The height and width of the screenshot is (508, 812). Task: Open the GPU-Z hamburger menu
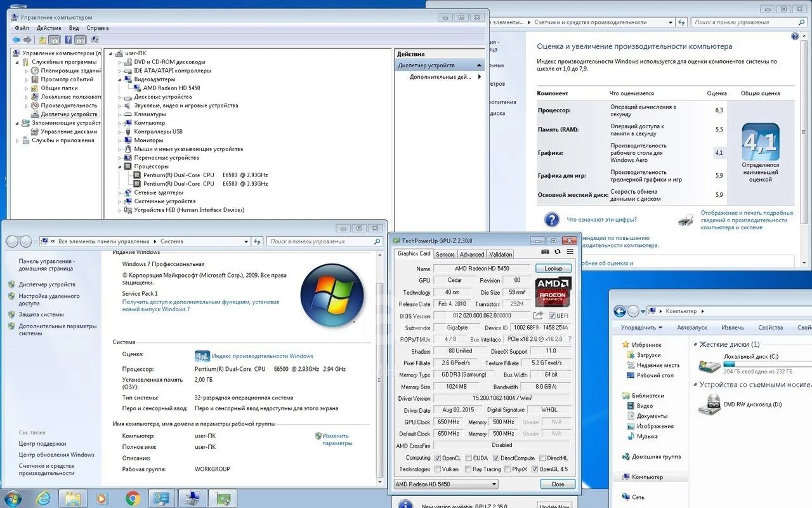point(570,252)
